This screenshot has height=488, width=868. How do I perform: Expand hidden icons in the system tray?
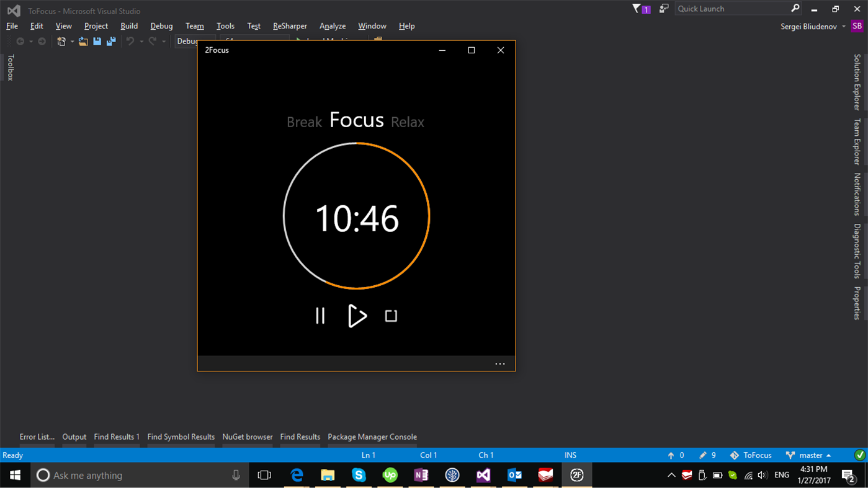pos(671,475)
